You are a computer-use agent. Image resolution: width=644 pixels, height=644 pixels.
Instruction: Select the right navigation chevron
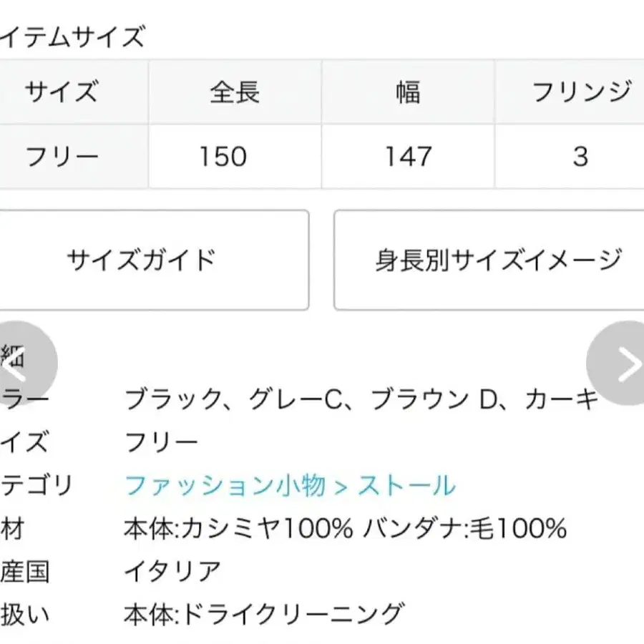[624, 363]
